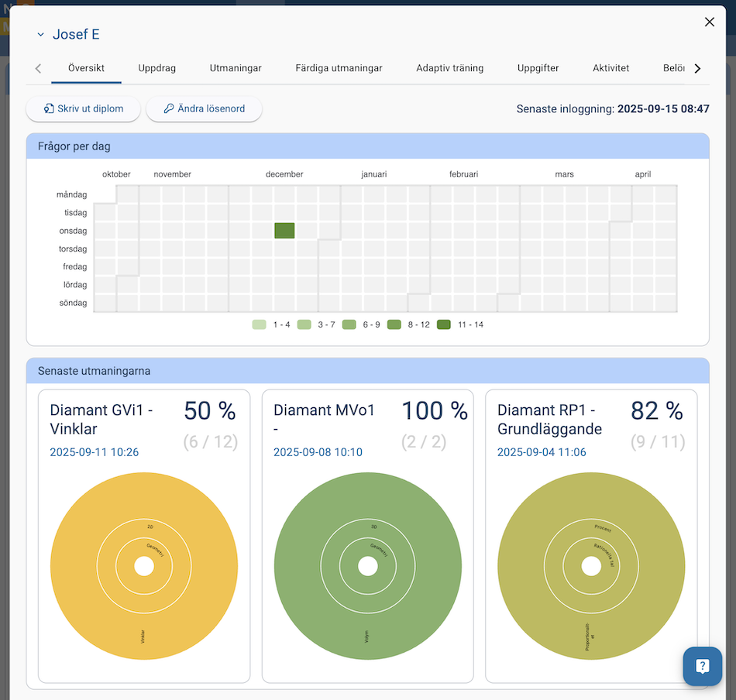Open the Diamant GVi1 - Vinklar challenge
The image size is (736, 700).
click(101, 418)
